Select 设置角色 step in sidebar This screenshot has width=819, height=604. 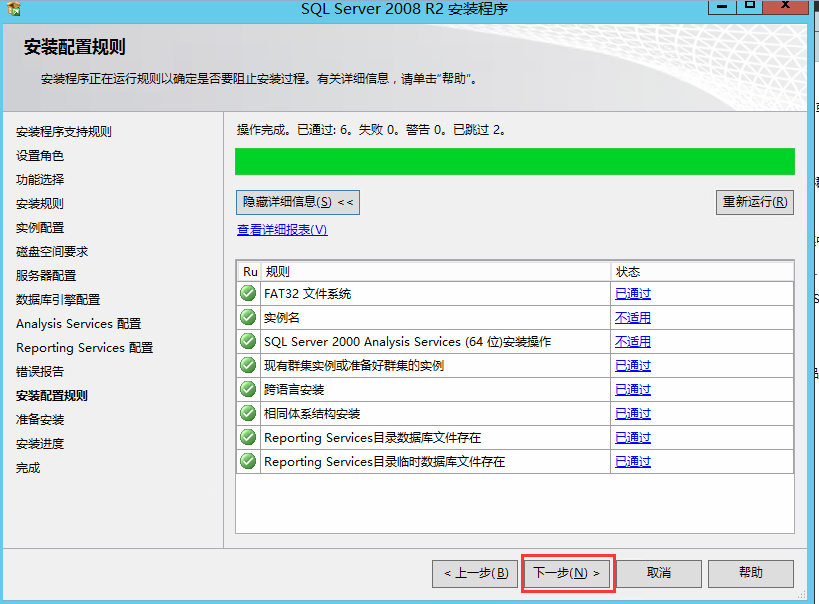[x=40, y=156]
